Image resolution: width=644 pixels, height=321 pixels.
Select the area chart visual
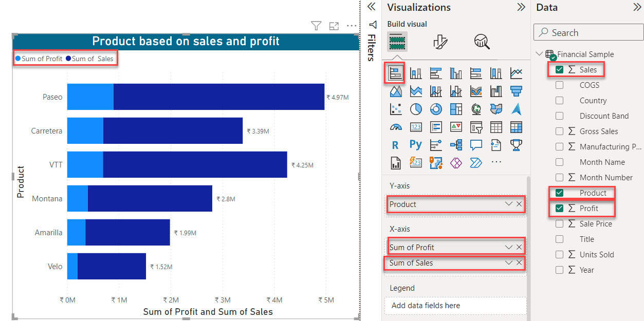(x=396, y=91)
